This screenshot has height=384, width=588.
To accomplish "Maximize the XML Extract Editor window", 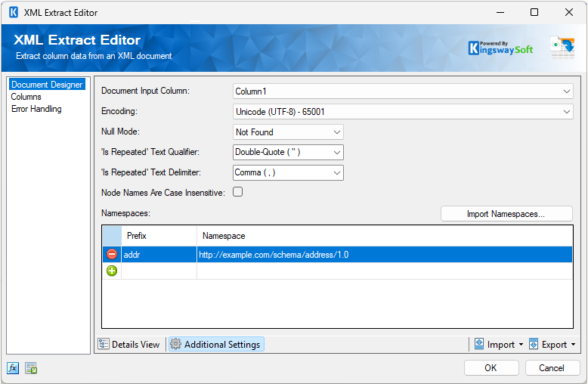I will click(534, 12).
